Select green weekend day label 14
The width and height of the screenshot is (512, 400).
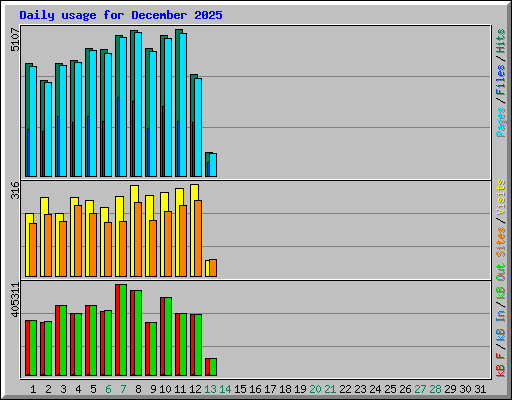tap(225, 389)
